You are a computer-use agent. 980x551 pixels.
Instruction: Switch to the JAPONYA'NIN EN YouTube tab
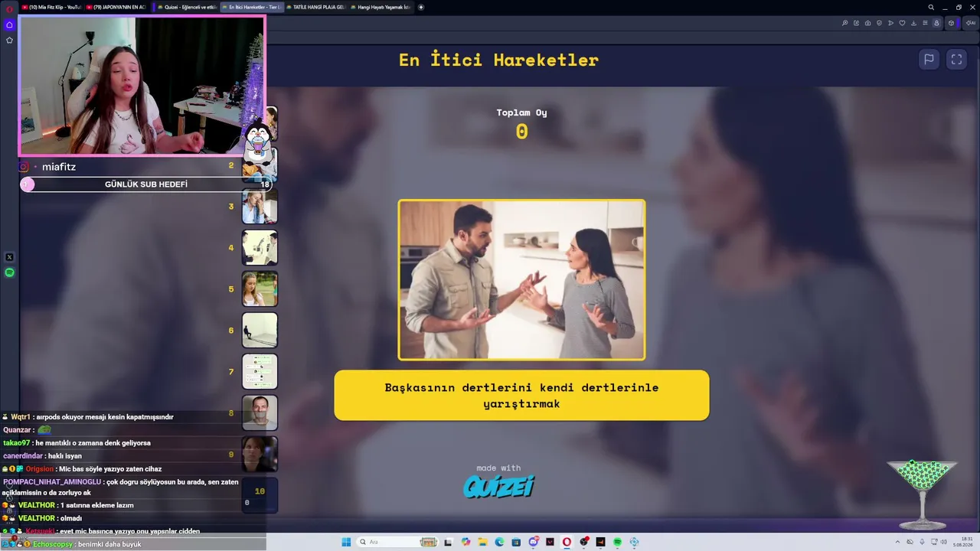point(116,7)
